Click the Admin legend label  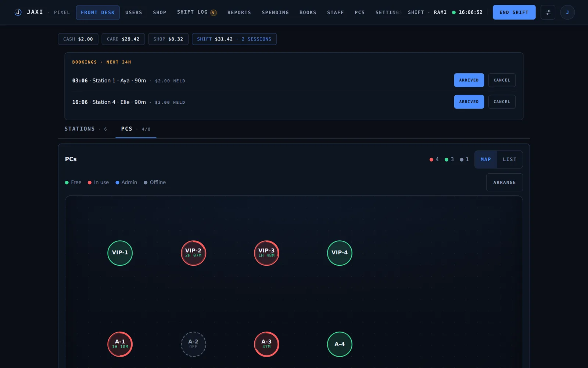tap(126, 182)
